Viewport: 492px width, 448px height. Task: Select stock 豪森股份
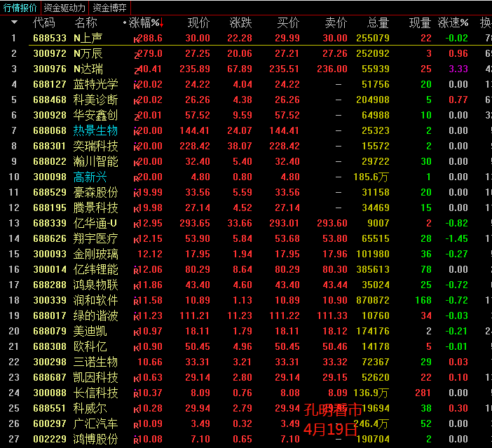96,192
